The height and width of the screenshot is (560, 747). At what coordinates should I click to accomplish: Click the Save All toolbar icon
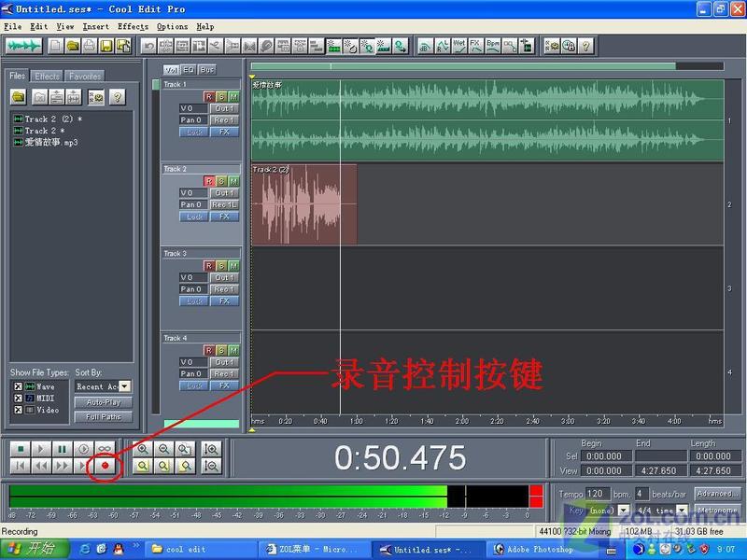[x=123, y=46]
